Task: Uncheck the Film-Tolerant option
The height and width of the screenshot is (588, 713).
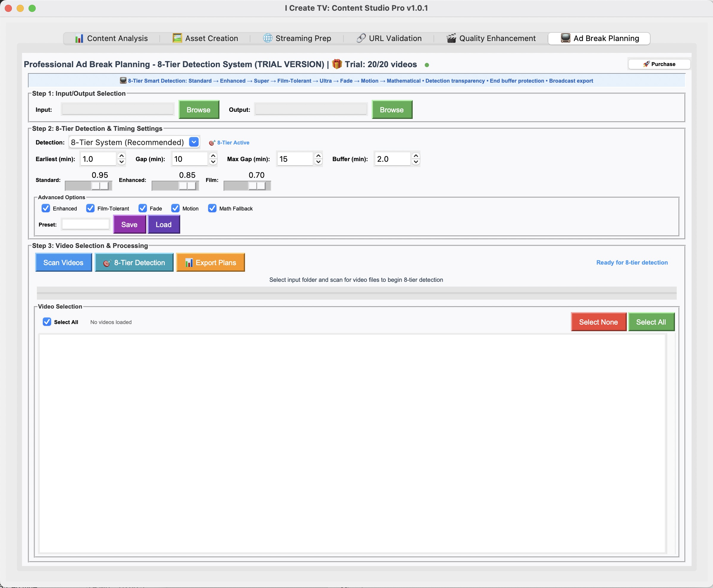Action: point(90,208)
